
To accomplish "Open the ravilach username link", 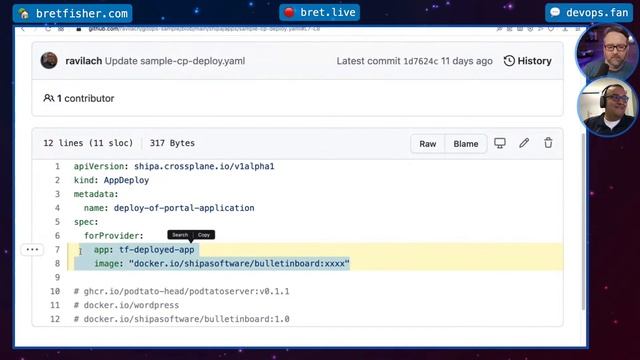I will point(83,61).
